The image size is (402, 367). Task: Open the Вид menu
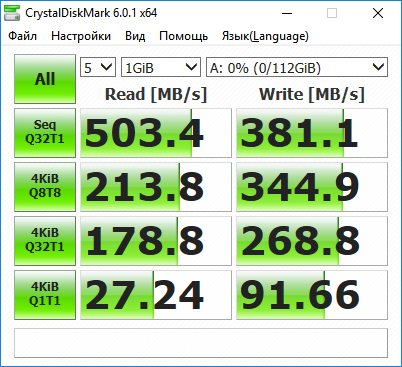pyautogui.click(x=135, y=36)
